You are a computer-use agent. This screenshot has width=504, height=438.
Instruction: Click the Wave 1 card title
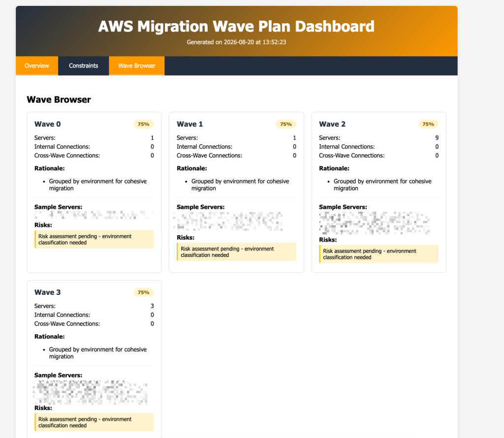click(189, 124)
